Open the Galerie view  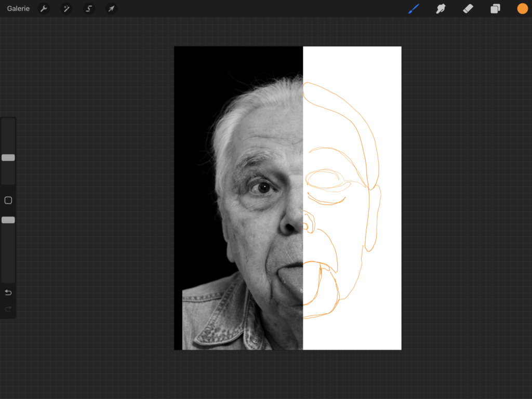tap(18, 9)
